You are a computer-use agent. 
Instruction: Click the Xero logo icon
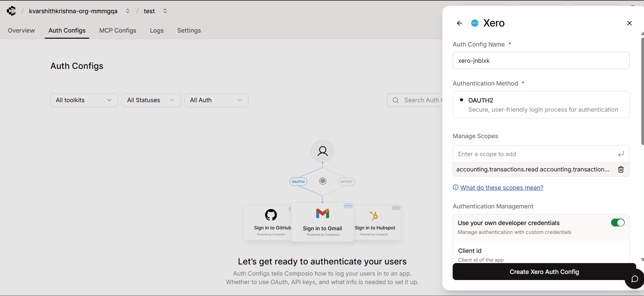click(x=475, y=23)
